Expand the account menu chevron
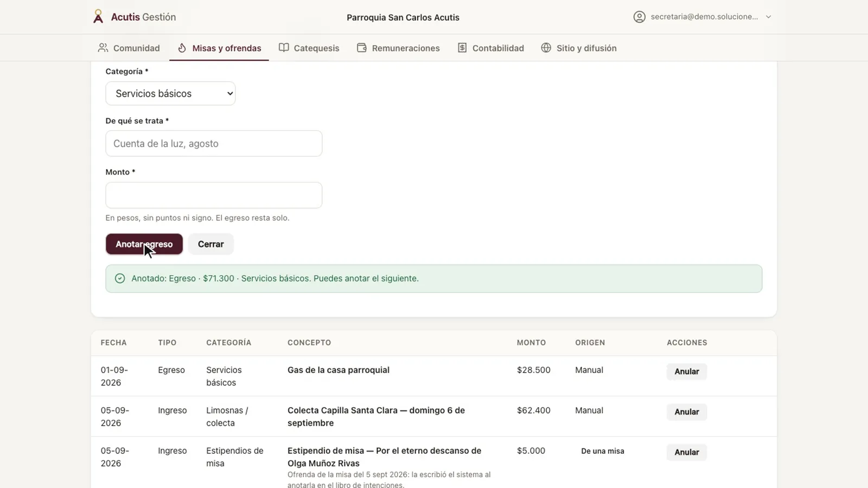The height and width of the screenshot is (488, 868). pos(768,17)
